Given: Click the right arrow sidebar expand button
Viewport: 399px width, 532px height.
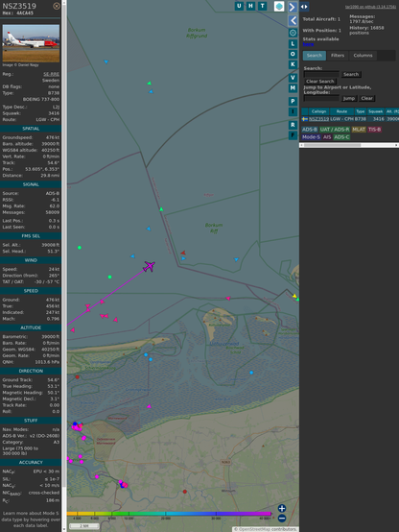Looking at the screenshot, I should [293, 7].
